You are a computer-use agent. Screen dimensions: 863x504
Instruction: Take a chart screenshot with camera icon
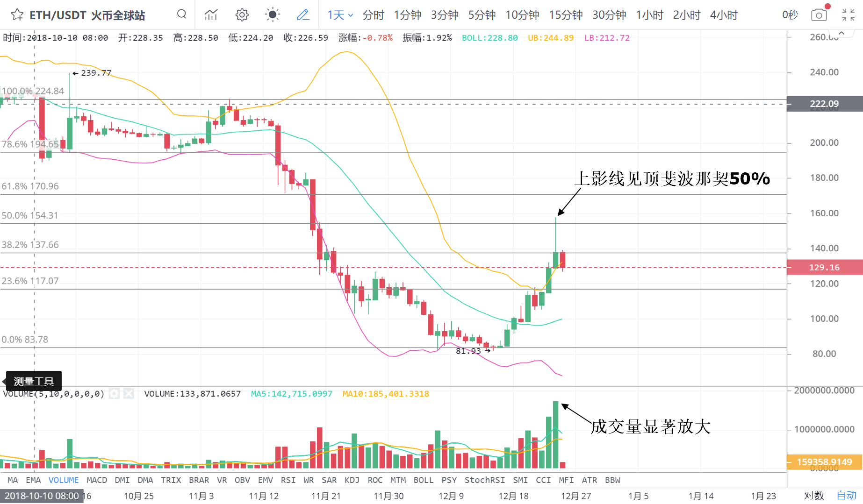pyautogui.click(x=819, y=15)
